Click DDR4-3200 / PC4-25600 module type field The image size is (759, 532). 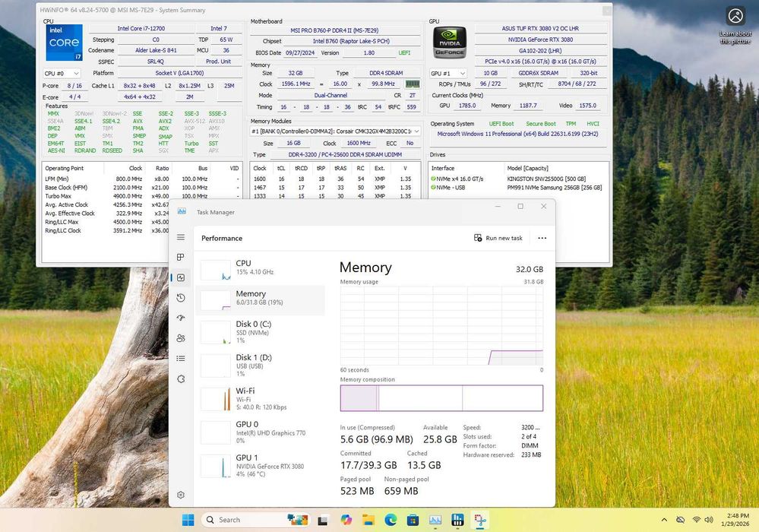pos(345,155)
